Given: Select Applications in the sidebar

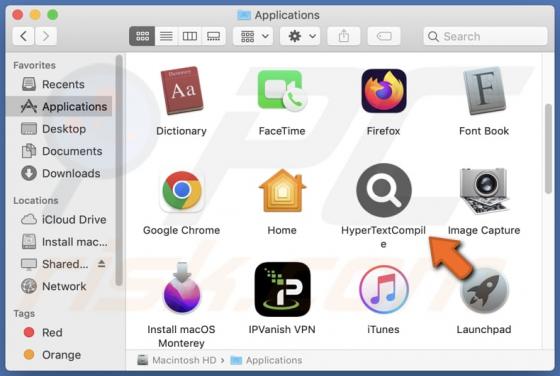Looking at the screenshot, I should coord(60,106).
